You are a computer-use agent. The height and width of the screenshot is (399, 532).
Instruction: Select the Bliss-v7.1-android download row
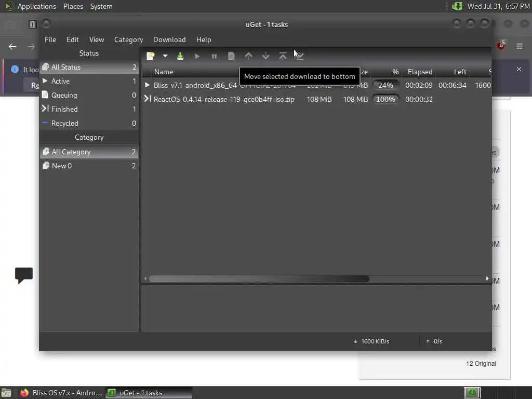[316, 85]
